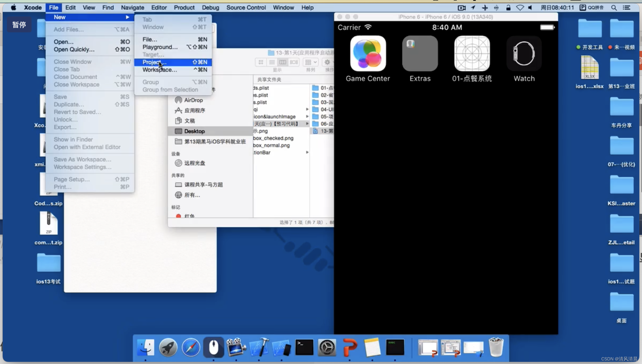Viewport: 642px width, 364px height.
Task: Choose File… in the New submenu
Action: tap(173, 39)
